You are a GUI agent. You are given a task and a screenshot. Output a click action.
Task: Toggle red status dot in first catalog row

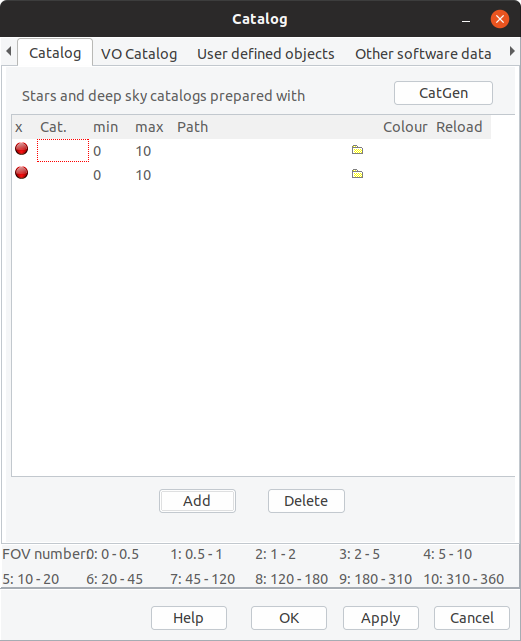point(22,148)
